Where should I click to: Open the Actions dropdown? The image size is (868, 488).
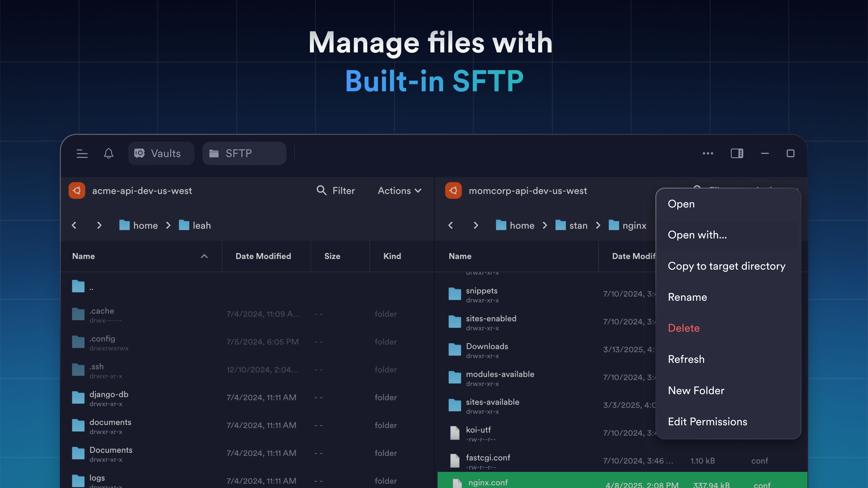click(x=399, y=190)
